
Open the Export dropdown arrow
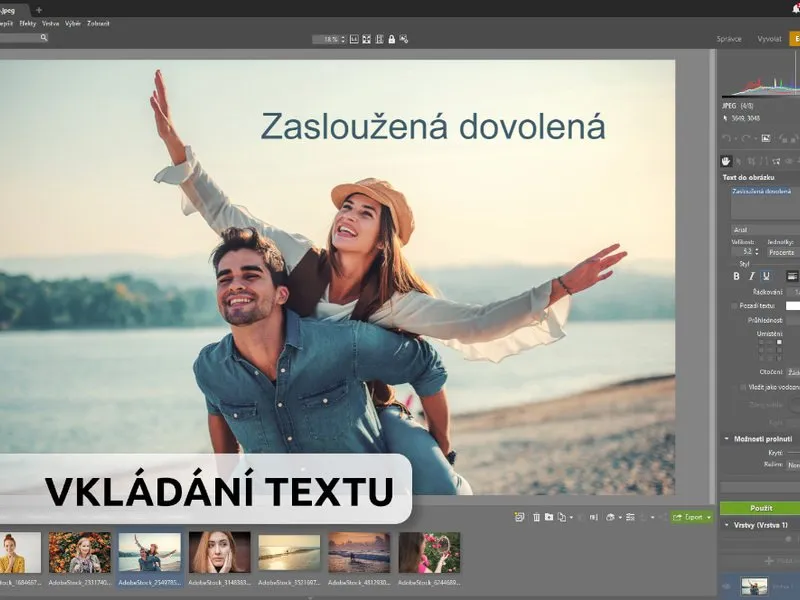click(x=709, y=517)
